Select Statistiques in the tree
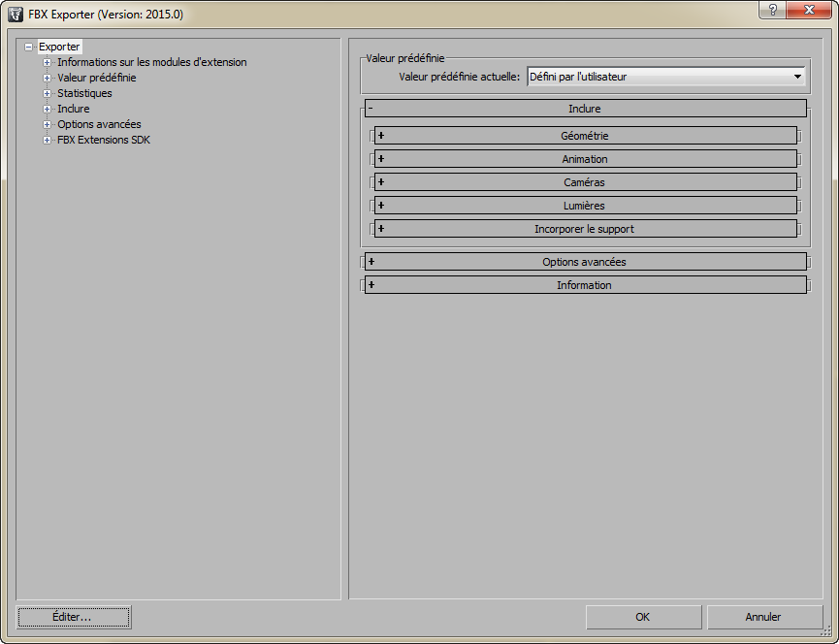 tap(84, 93)
